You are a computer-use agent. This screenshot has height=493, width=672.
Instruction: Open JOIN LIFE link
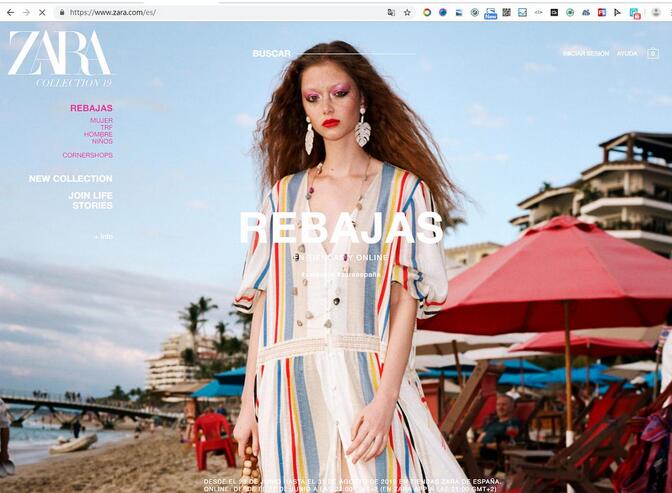[x=90, y=195]
